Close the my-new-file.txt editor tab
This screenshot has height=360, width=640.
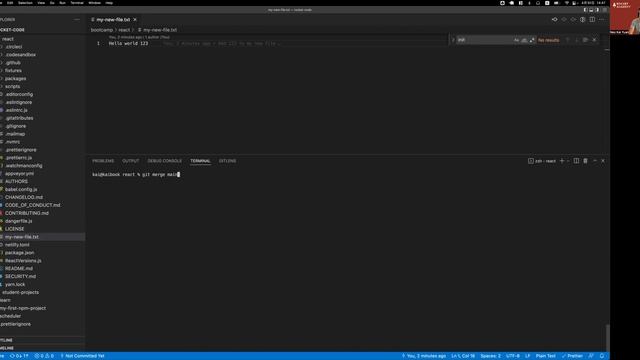135,20
